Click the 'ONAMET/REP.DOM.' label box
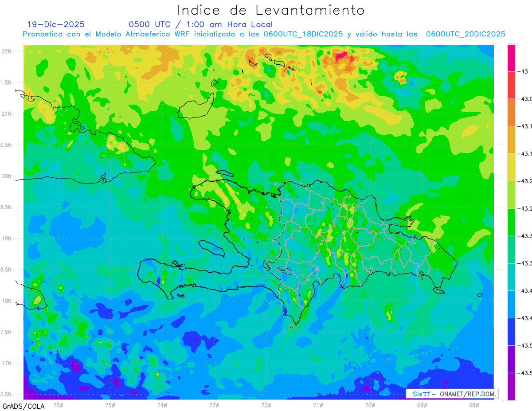 [452, 394]
